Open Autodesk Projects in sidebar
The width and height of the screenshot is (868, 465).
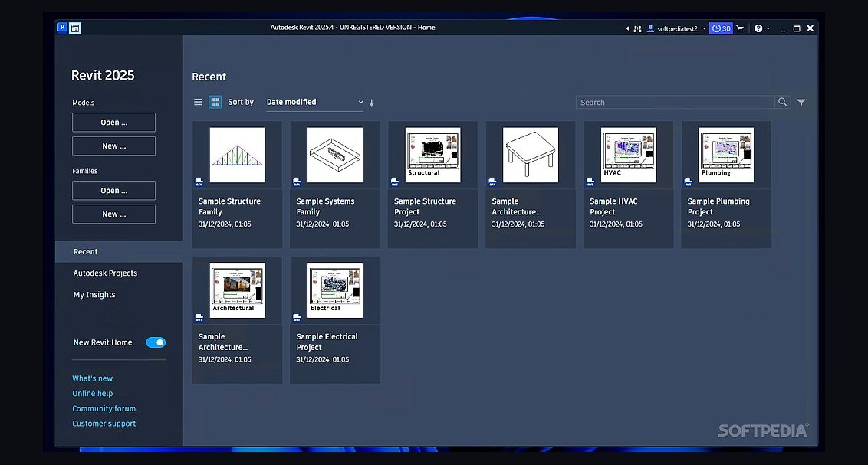tap(105, 273)
